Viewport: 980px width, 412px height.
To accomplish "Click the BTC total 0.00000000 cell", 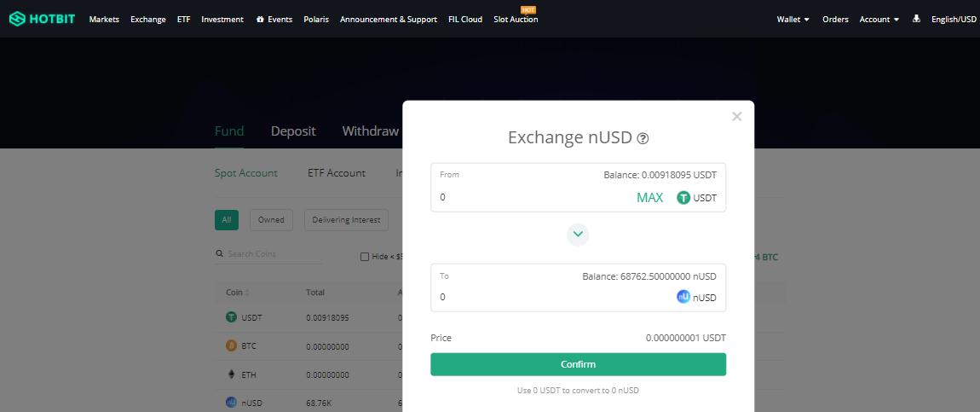I will pyautogui.click(x=327, y=346).
